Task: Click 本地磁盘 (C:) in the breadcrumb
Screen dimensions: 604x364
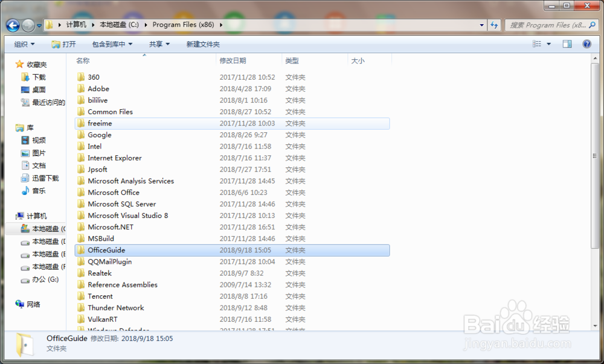Action: (x=119, y=25)
